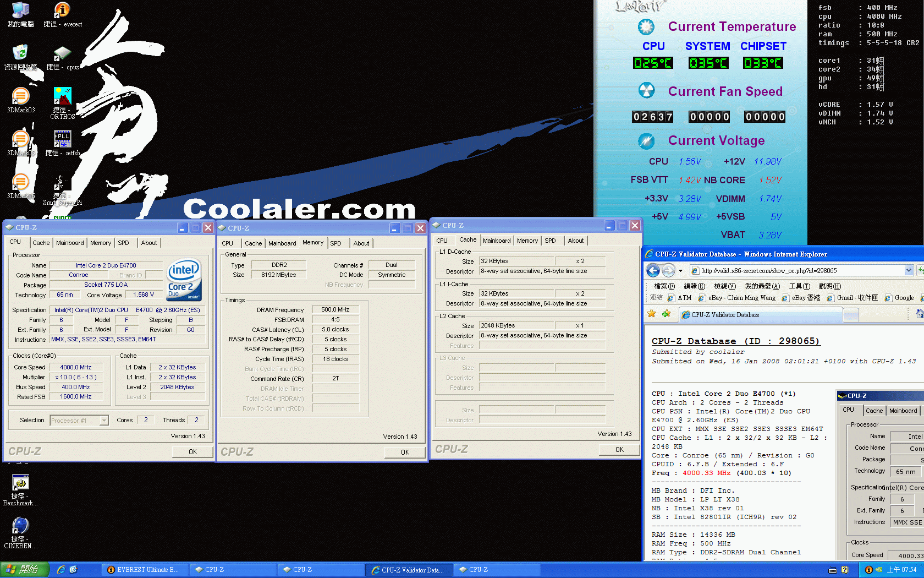Image resolution: width=924 pixels, height=578 pixels.
Task: Open the Processor selection dropdown in CPU-Z
Action: tap(104, 421)
